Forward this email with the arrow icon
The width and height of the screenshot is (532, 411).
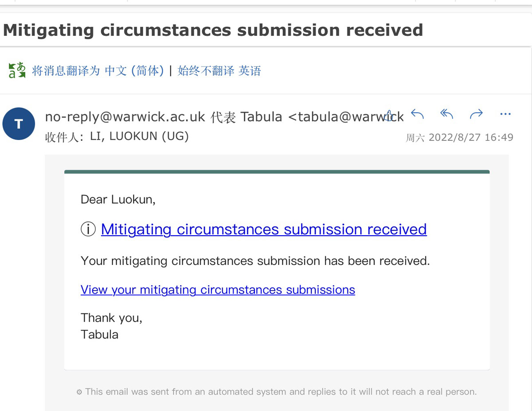(x=476, y=114)
